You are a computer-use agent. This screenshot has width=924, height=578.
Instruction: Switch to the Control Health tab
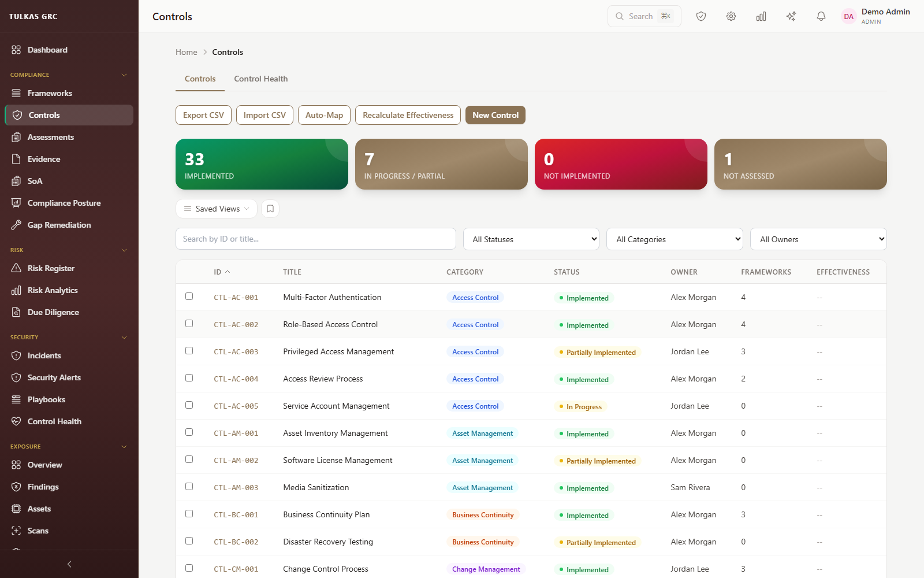click(x=261, y=79)
